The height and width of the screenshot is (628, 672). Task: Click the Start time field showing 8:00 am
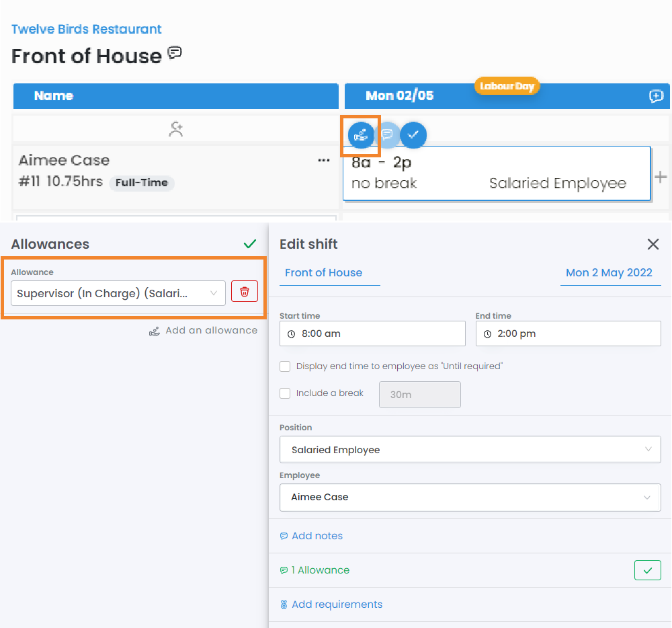(372, 333)
